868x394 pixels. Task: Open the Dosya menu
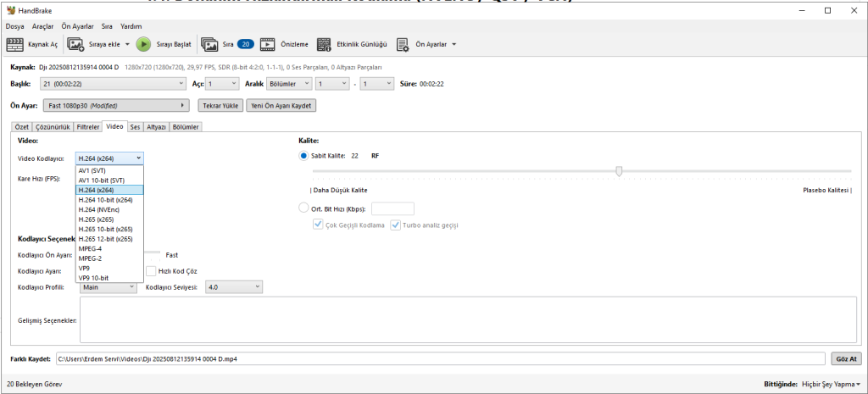point(15,26)
